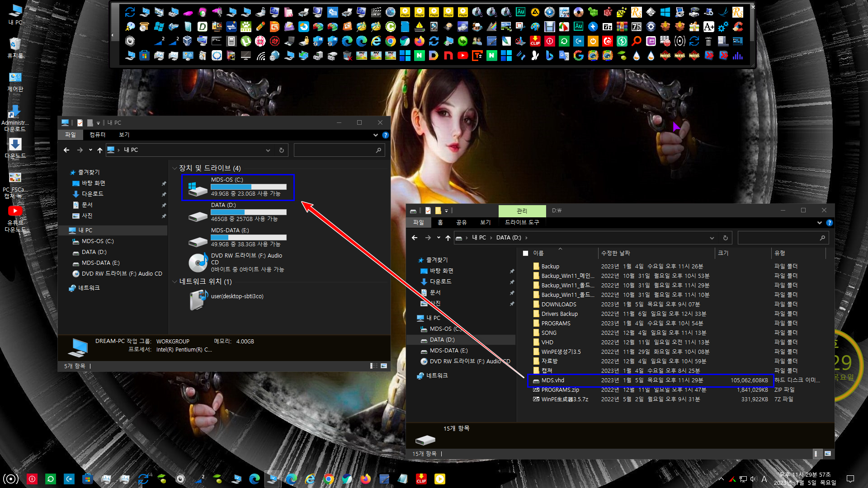Open the Windows Start button on taskbar
This screenshot has width=868, height=488.
[10, 479]
